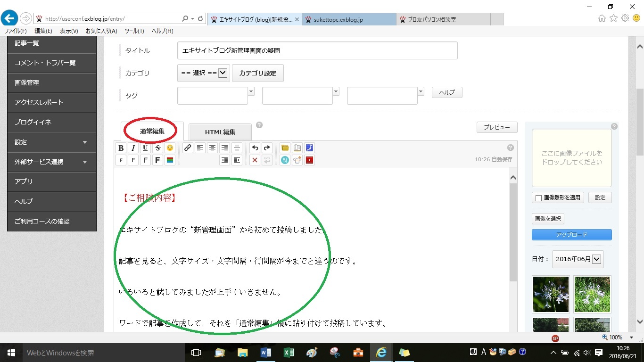Screen dimensions: 644x362
Task: Expand the 設定 sidebar menu
Action: [x=52, y=142]
